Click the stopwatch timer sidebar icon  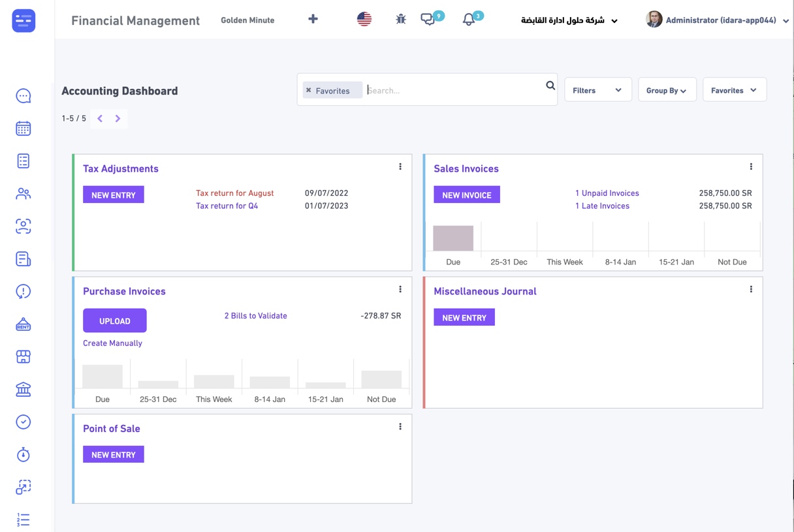point(24,455)
